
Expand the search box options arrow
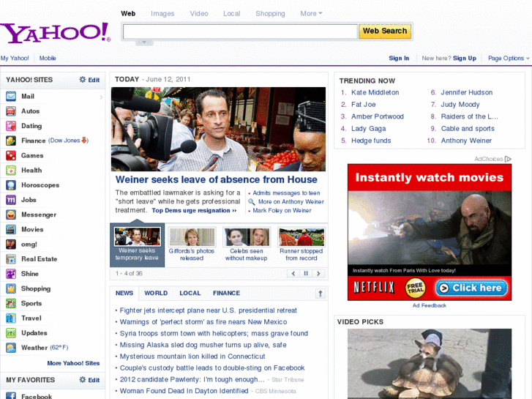pyautogui.click(x=144, y=42)
